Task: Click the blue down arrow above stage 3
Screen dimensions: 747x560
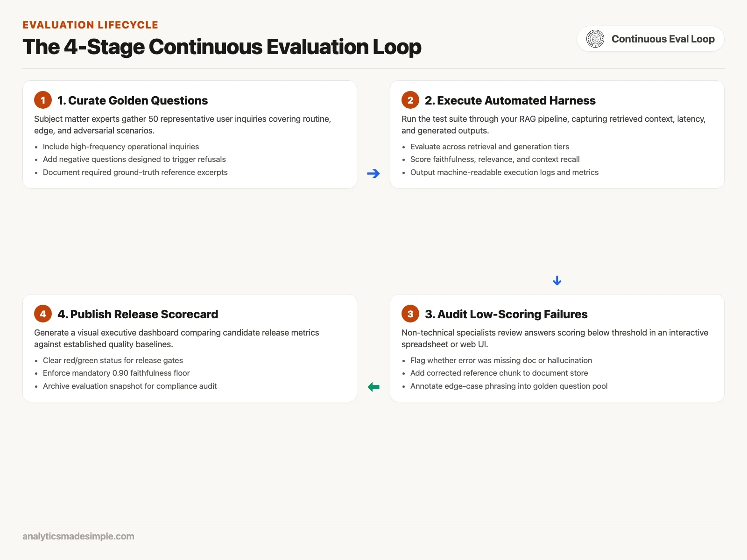Action: coord(557,280)
